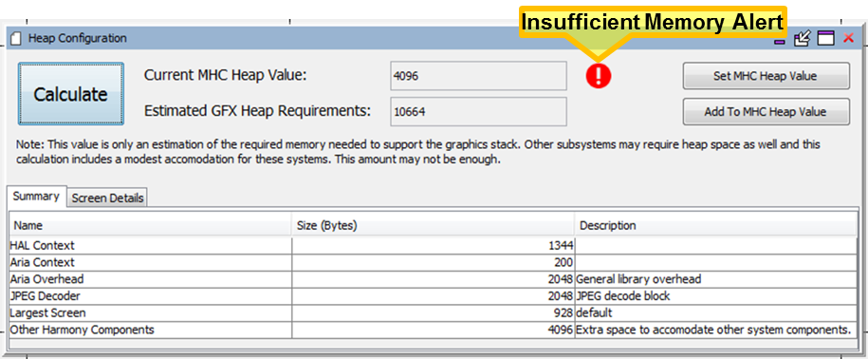Select the JPEG Decoder row
Viewport: 868px width, 359px height.
433,296
